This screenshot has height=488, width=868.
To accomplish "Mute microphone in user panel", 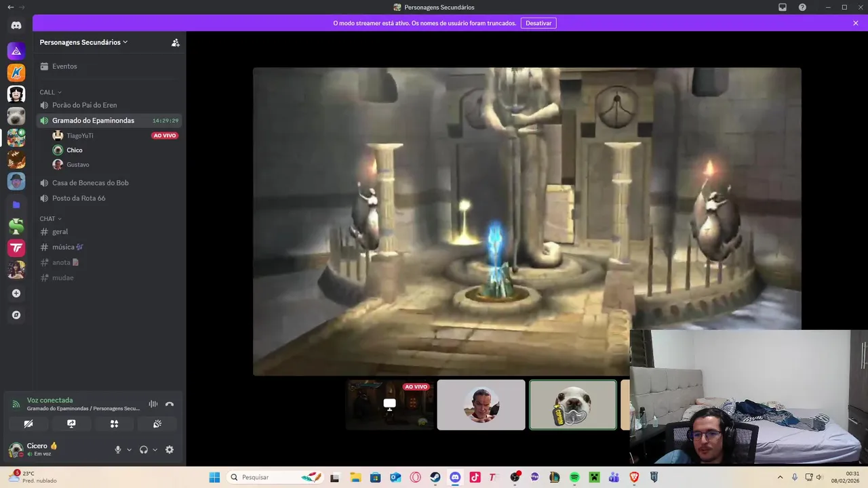I will [x=118, y=449].
